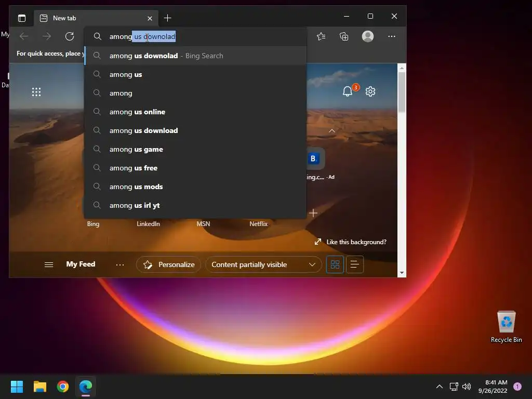Image resolution: width=532 pixels, height=399 pixels.
Task: Open the Netflix quick link
Action: click(259, 223)
